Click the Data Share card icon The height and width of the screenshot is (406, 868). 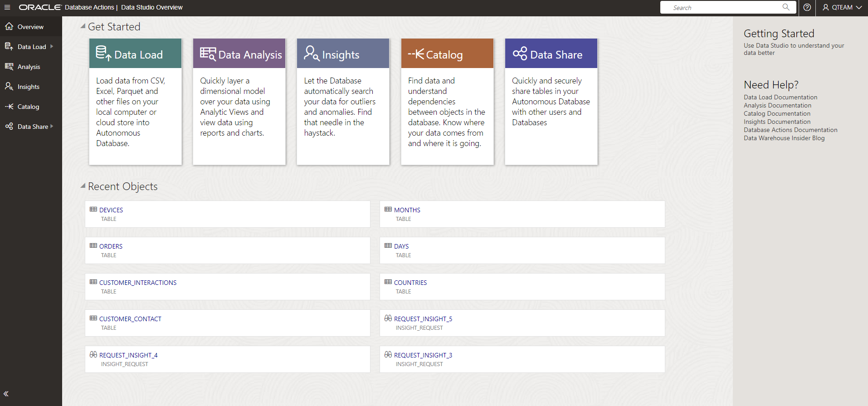click(520, 54)
